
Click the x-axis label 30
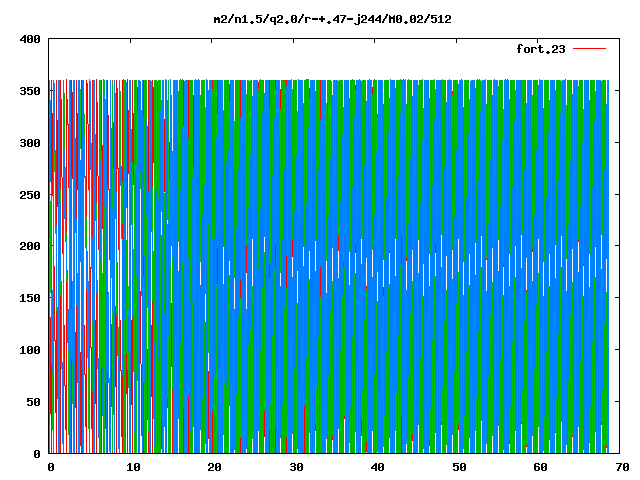pos(296,467)
